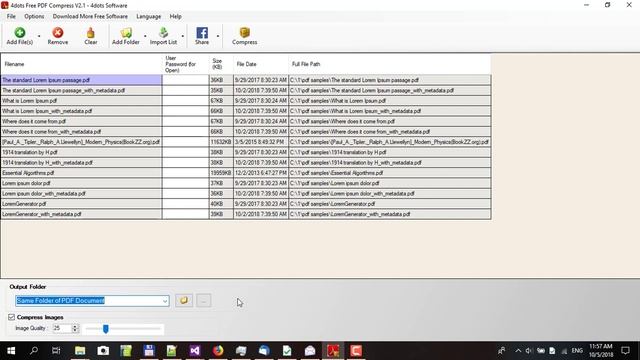Image resolution: width=640 pixels, height=360 pixels.
Task: Select 'The standard Lorem Ipsum passage_with_metadata.pdf' row
Action: 246,90
